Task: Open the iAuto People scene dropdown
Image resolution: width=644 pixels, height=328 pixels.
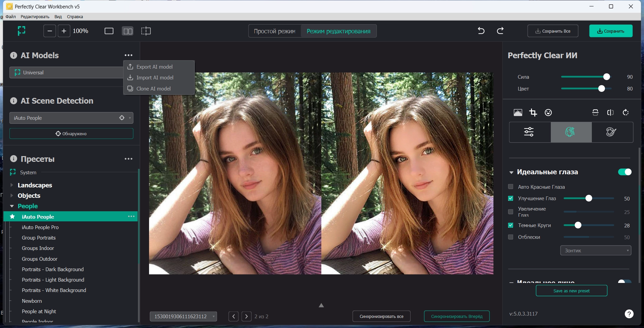Action: (x=71, y=118)
